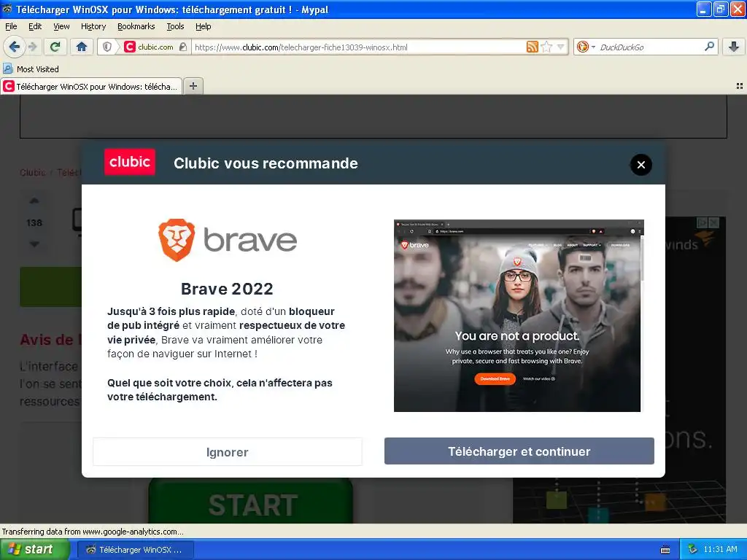Click the padlock security icon
This screenshot has height=560, width=747.
click(x=183, y=47)
